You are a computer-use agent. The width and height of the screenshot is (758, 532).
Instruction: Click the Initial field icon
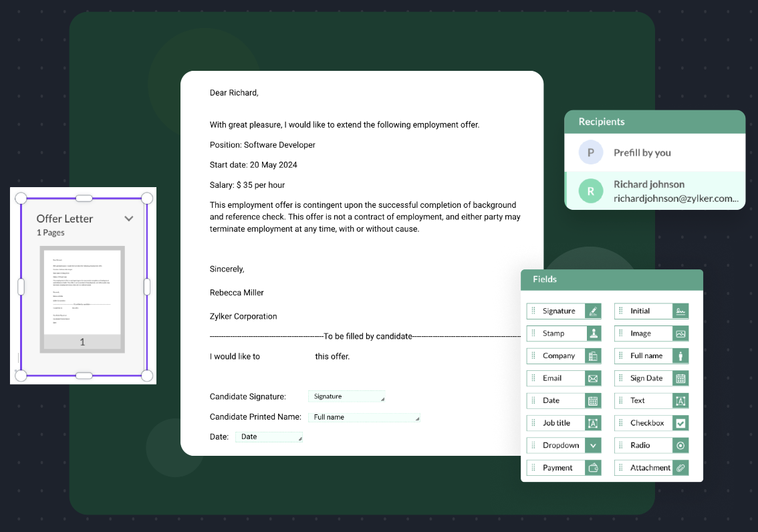(680, 311)
